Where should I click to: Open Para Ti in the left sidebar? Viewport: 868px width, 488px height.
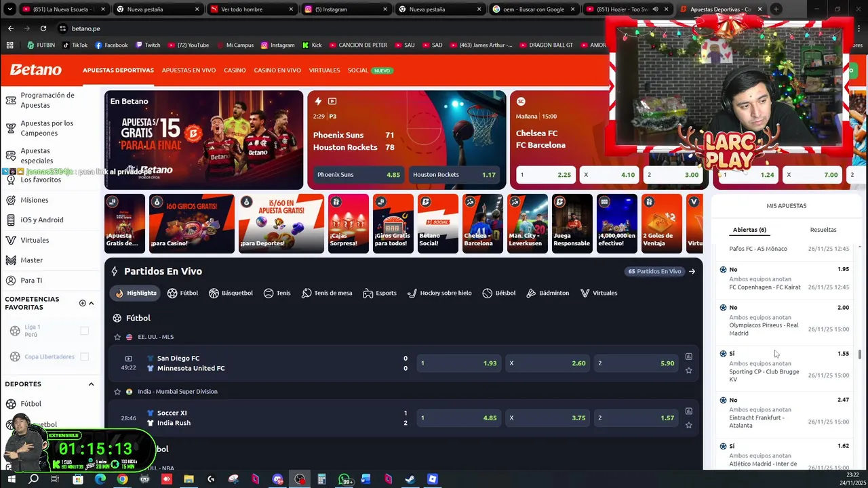pos(31,280)
